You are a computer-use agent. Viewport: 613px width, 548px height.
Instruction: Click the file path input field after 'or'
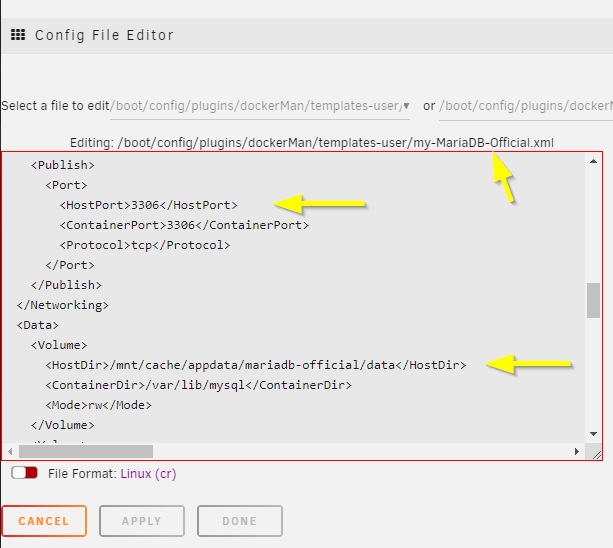[526, 106]
